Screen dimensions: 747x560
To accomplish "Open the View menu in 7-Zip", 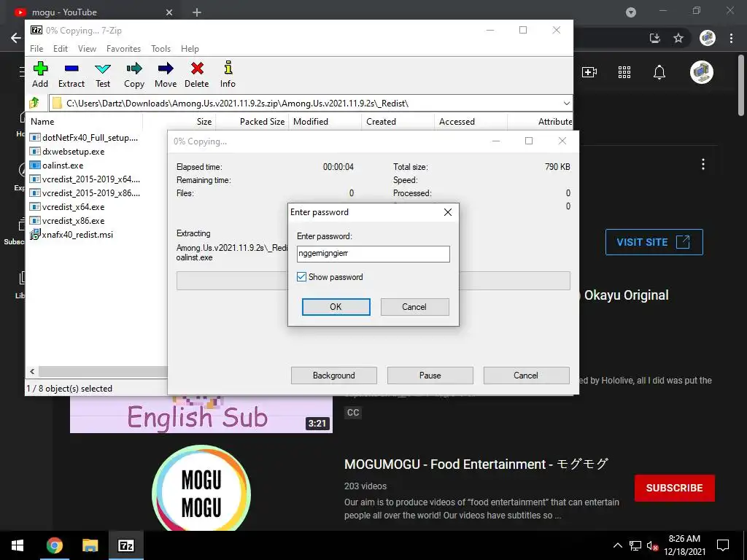I will (87, 49).
